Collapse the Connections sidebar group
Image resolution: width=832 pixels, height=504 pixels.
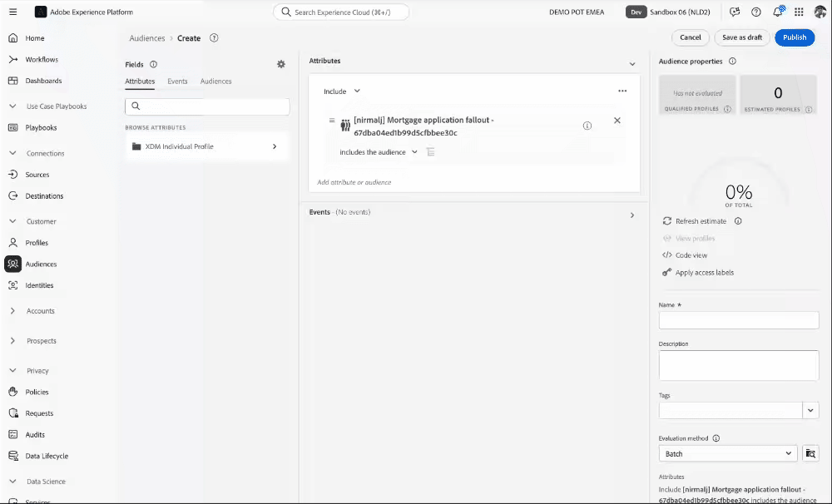(12, 153)
